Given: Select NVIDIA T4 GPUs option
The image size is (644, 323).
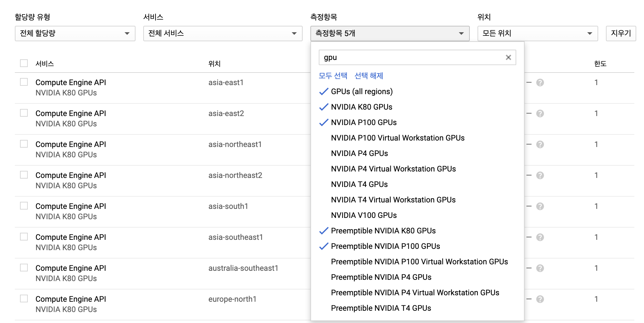Looking at the screenshot, I should pos(417,184).
